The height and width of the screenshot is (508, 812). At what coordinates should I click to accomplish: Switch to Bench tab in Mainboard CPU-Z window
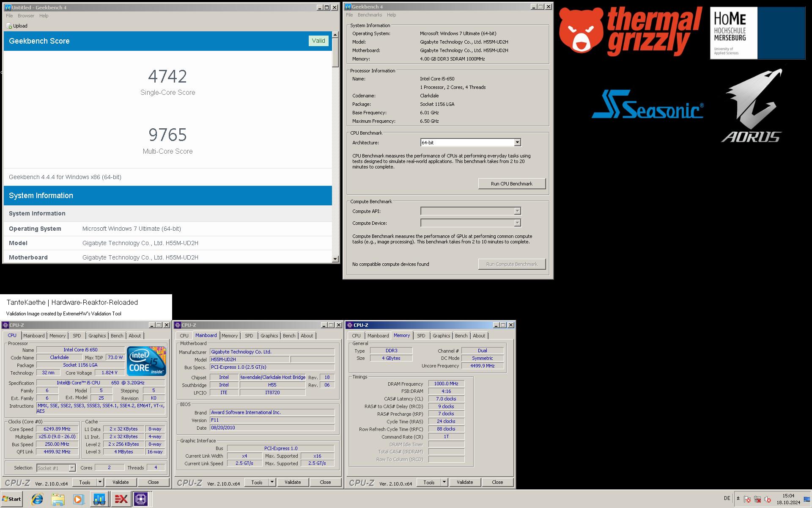[289, 336]
